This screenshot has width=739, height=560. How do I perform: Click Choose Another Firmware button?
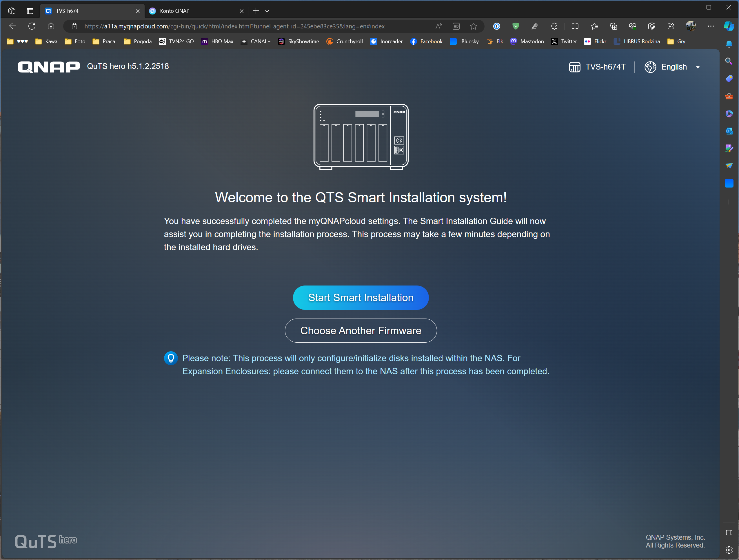[361, 330]
